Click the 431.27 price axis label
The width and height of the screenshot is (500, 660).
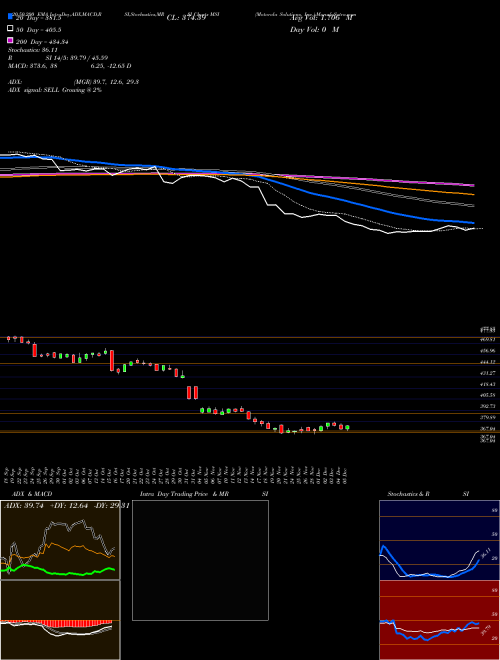tap(488, 373)
